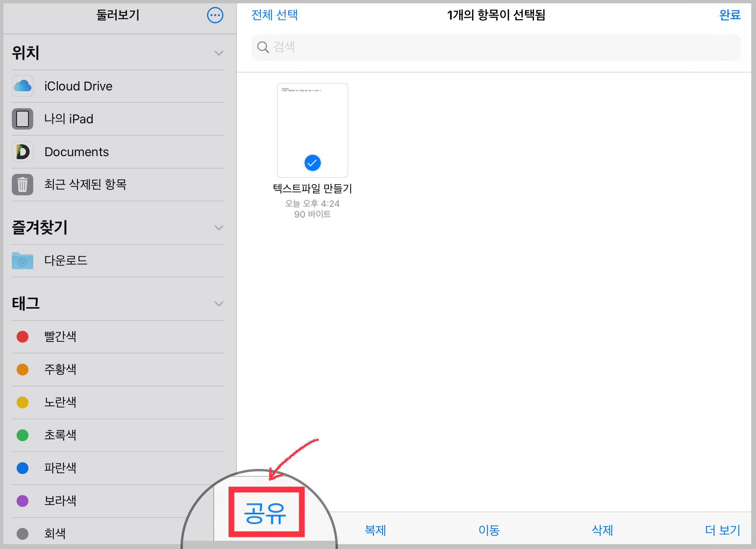756x549 pixels.
Task: Tap 삭제 in the bottom toolbar
Action: 602,530
